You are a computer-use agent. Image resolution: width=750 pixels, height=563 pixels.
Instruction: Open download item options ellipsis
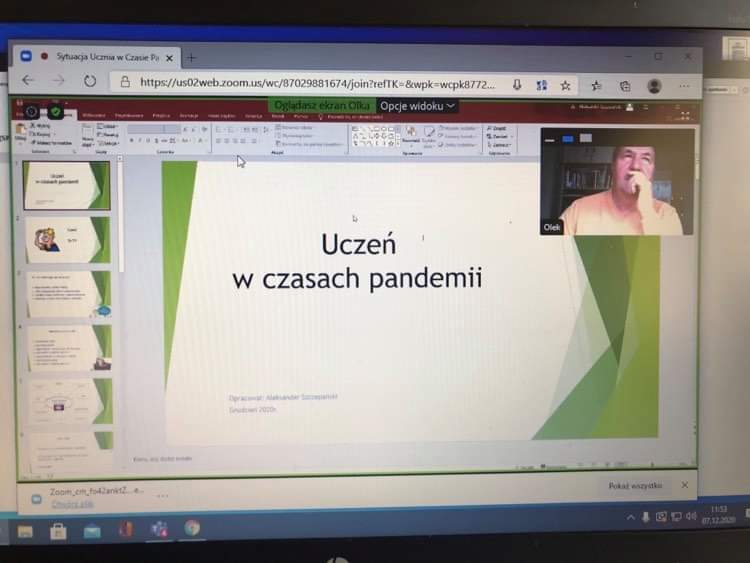[162, 496]
